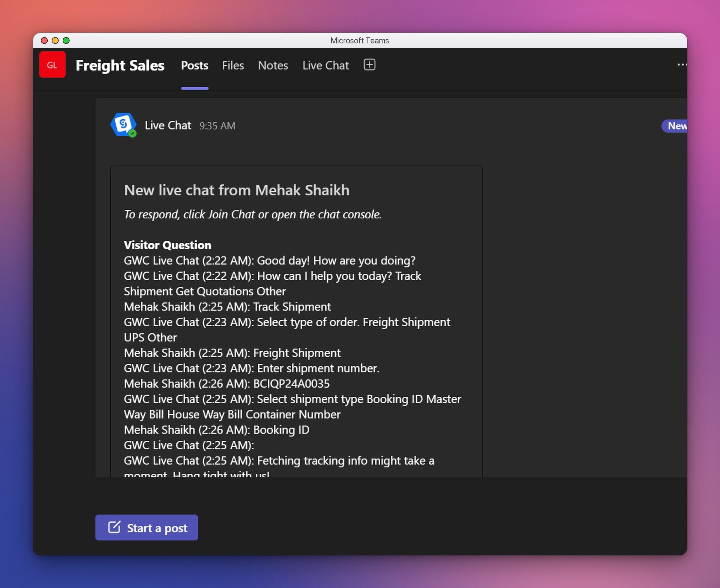Screen dimensions: 720x588
Task: Click 'Mehak Shaikh (2:25 AM): Freight Shipment' line
Action: click(x=232, y=352)
